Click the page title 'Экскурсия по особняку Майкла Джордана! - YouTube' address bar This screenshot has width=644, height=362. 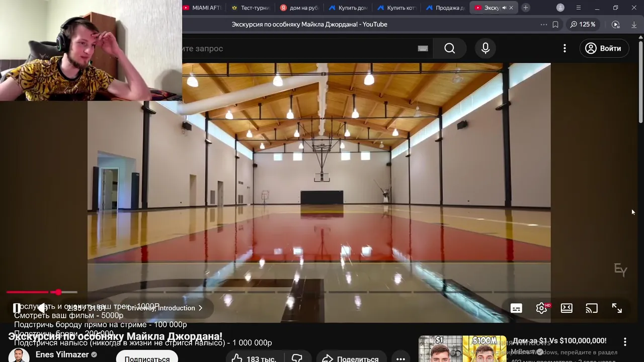point(309,24)
